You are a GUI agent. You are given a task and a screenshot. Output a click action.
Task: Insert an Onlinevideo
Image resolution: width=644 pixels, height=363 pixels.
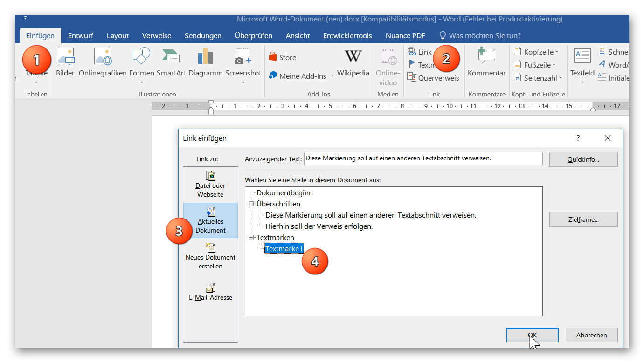pyautogui.click(x=388, y=67)
